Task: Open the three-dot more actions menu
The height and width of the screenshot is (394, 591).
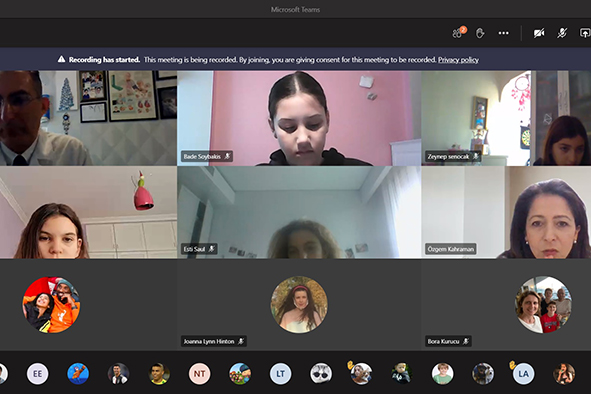Action: tap(503, 33)
